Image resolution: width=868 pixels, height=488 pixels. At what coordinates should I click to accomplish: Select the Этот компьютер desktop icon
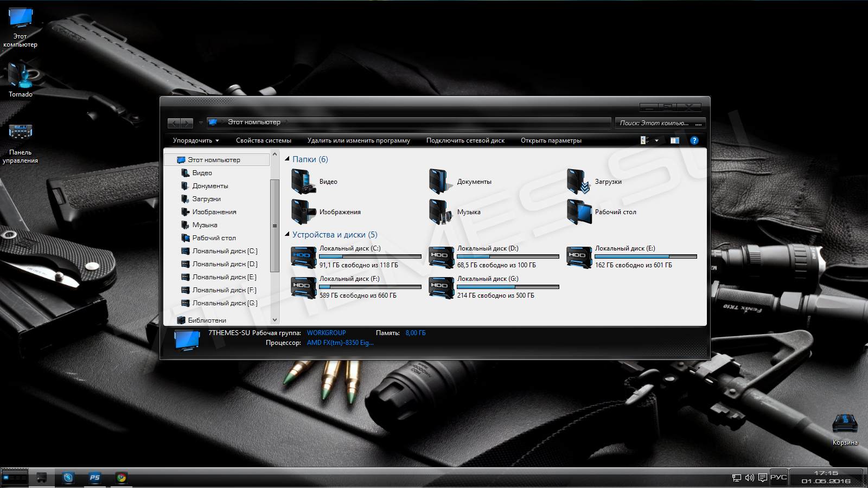click(x=21, y=28)
